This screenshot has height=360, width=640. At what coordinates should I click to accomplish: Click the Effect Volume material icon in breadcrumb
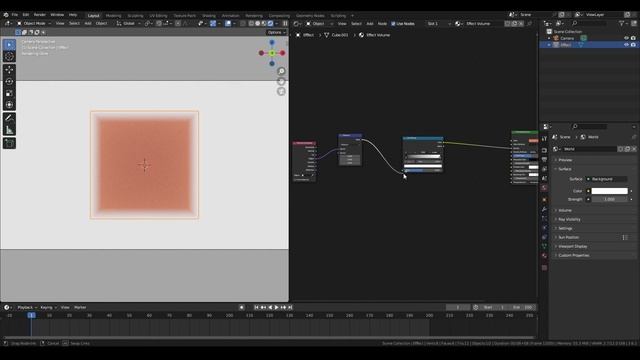click(x=361, y=35)
